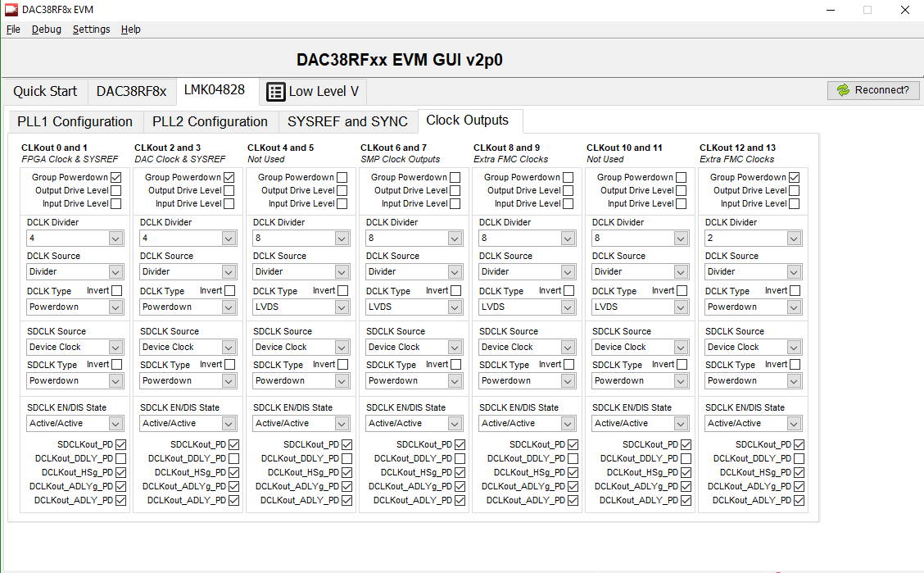Enable Group Powerdown for CLKout 4 and 5
924x573 pixels.
coord(342,177)
